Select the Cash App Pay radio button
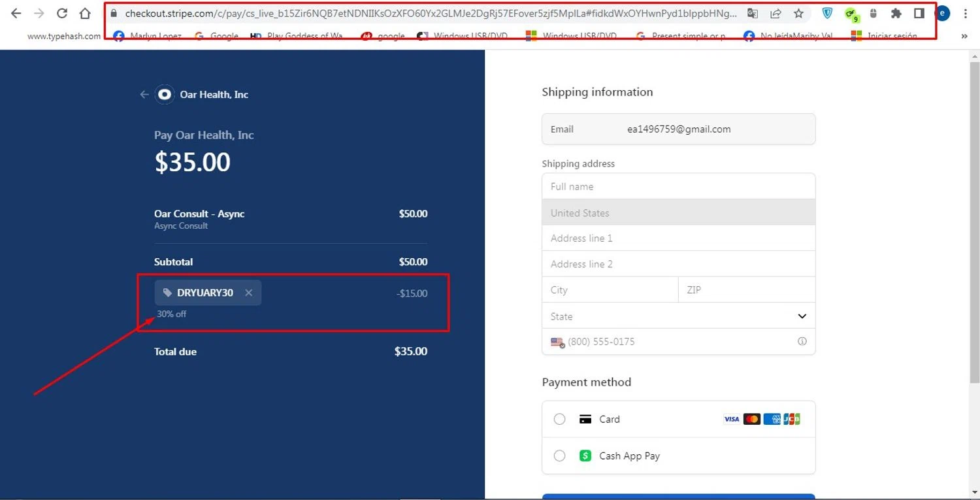Viewport: 980px width, 500px height. click(559, 456)
